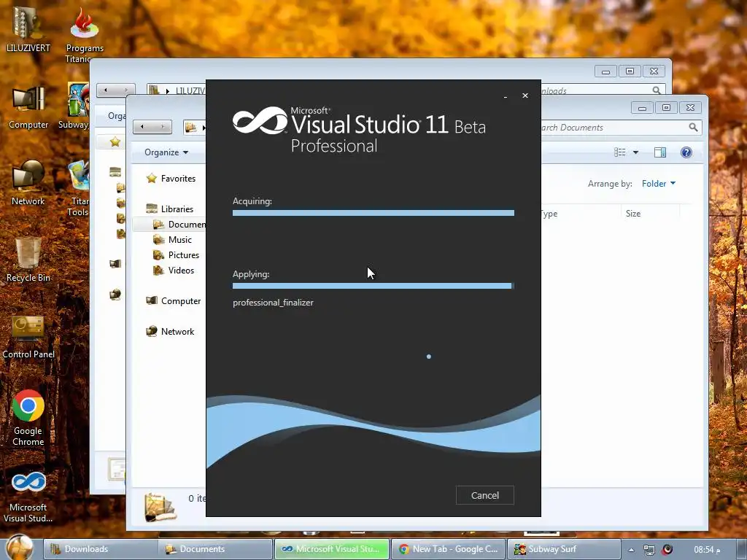Open the view options dropdown arrow
747x560 pixels.
point(635,152)
